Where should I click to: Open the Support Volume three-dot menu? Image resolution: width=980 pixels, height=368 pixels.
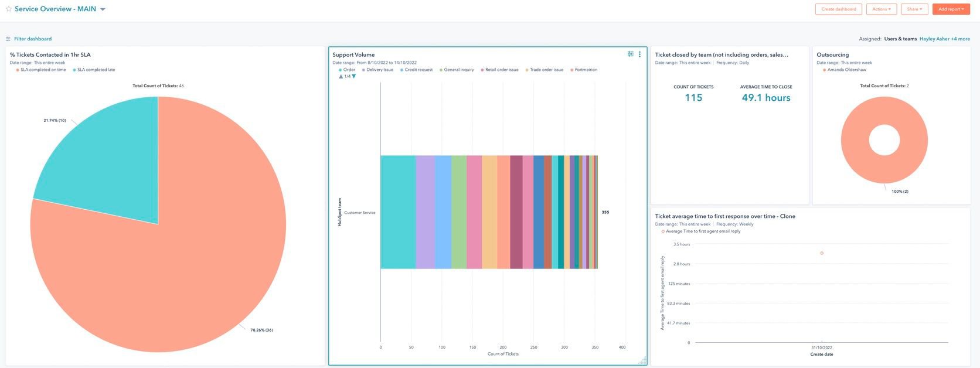click(639, 54)
